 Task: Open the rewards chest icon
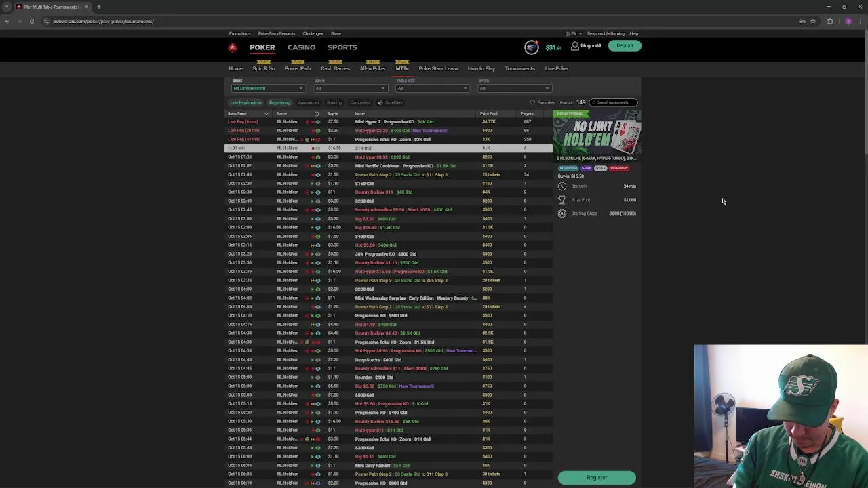[x=532, y=47]
